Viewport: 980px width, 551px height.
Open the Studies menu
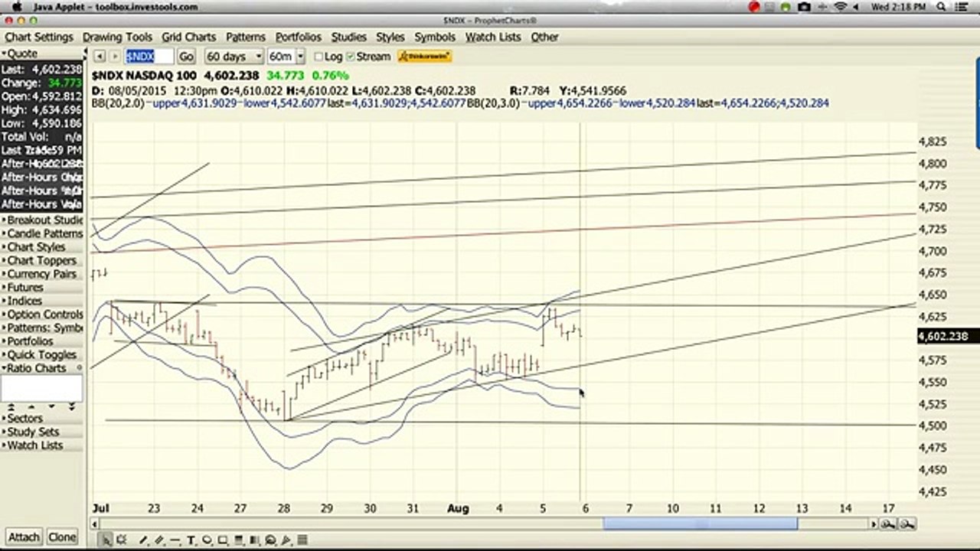[x=348, y=37]
